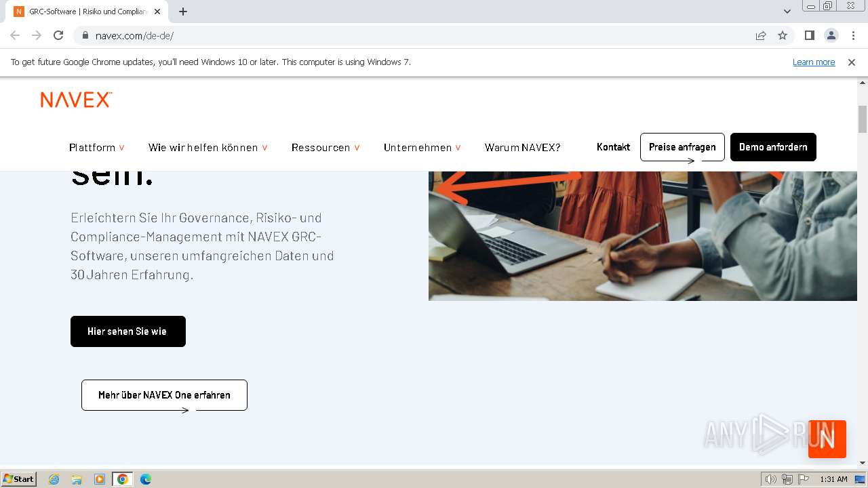The width and height of the screenshot is (868, 488).
Task: Open the Chrome three-dot menu
Action: 852,35
